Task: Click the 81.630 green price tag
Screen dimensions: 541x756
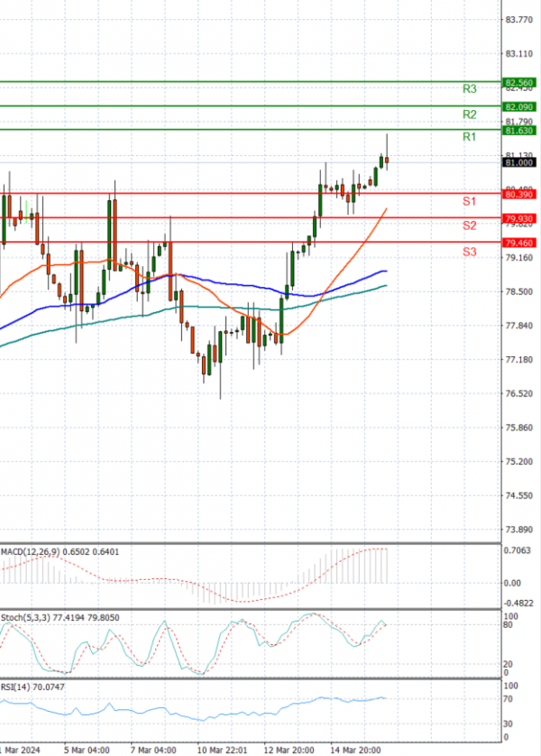Action: [x=520, y=131]
